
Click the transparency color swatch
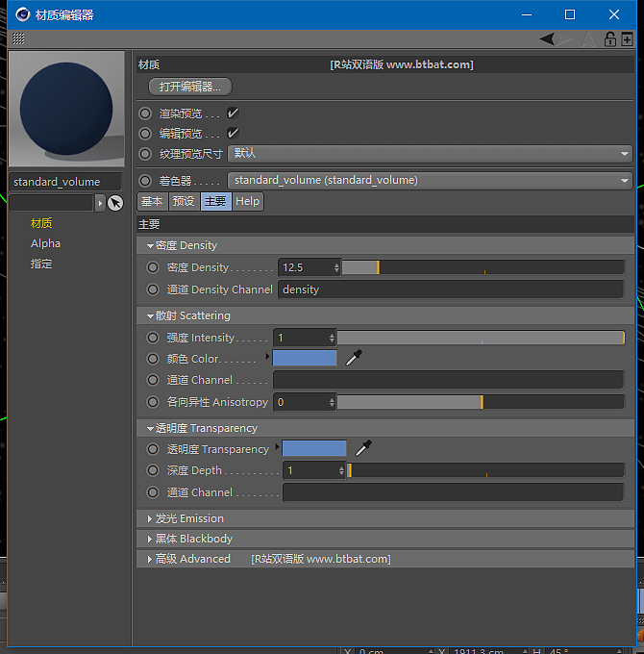coord(314,448)
